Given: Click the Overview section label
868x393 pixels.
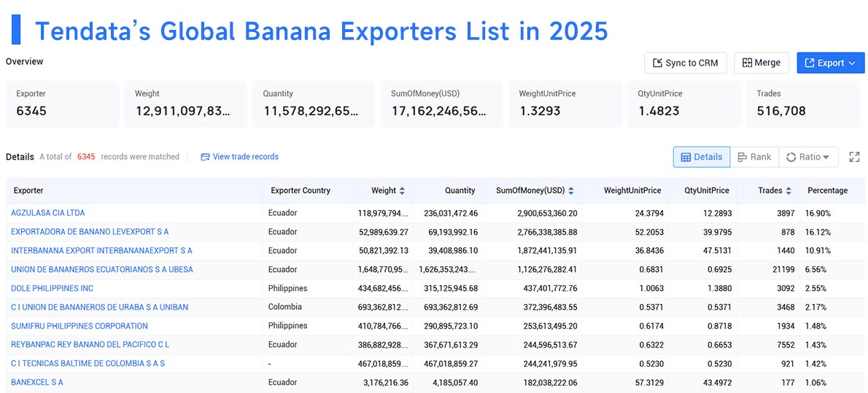Looking at the screenshot, I should [x=24, y=61].
